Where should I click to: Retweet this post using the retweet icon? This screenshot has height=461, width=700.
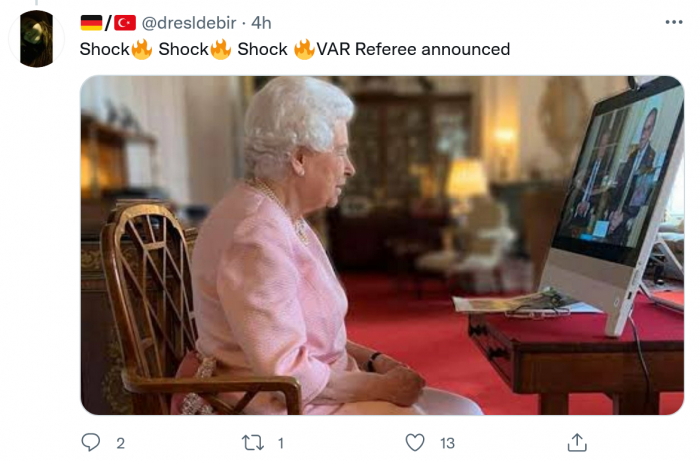253,443
